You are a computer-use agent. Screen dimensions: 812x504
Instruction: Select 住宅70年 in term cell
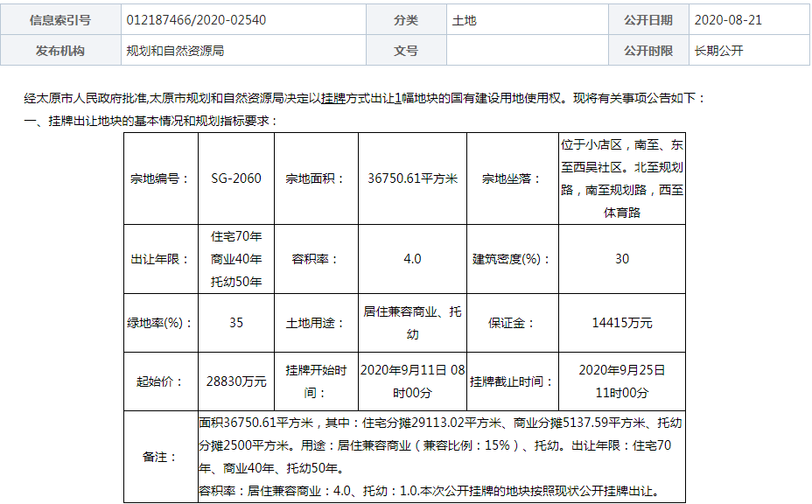(236, 236)
